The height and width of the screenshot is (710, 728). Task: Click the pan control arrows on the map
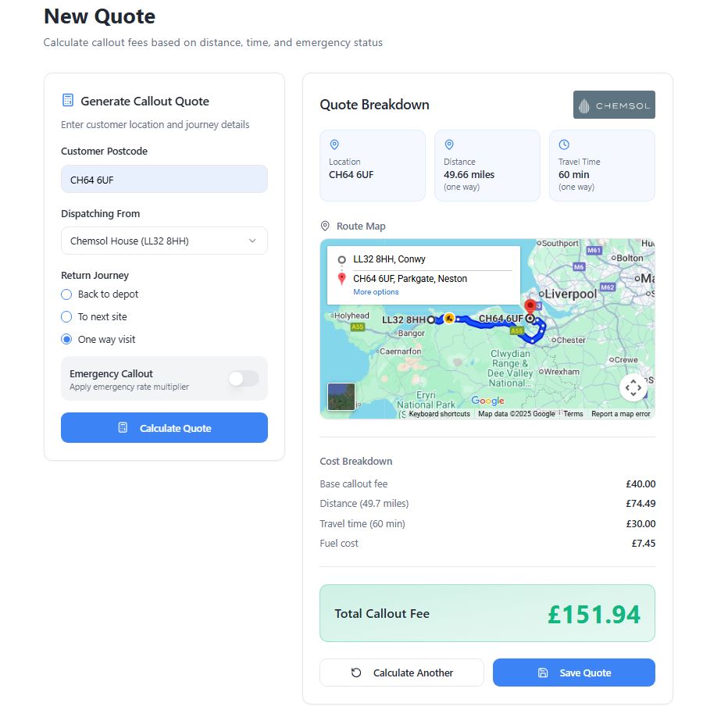(633, 387)
